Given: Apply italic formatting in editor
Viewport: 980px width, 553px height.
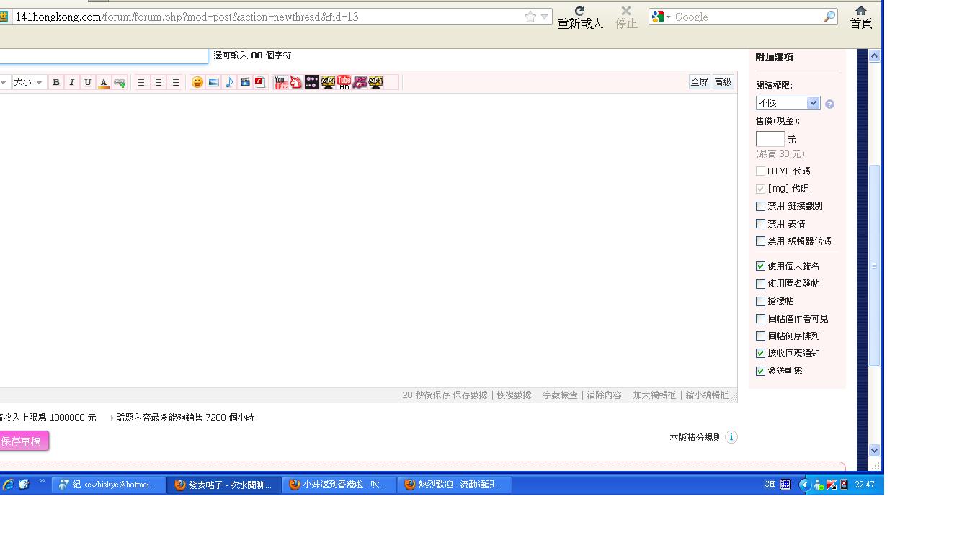Looking at the screenshot, I should click(71, 82).
